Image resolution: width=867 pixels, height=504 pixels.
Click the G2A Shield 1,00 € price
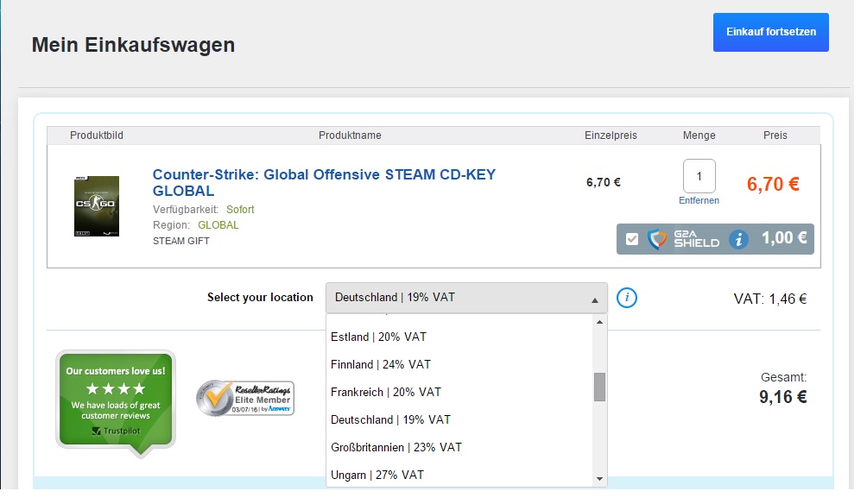click(784, 238)
